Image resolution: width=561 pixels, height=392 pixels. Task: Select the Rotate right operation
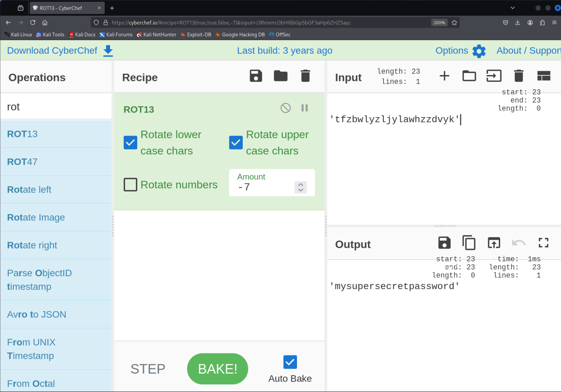click(56, 245)
